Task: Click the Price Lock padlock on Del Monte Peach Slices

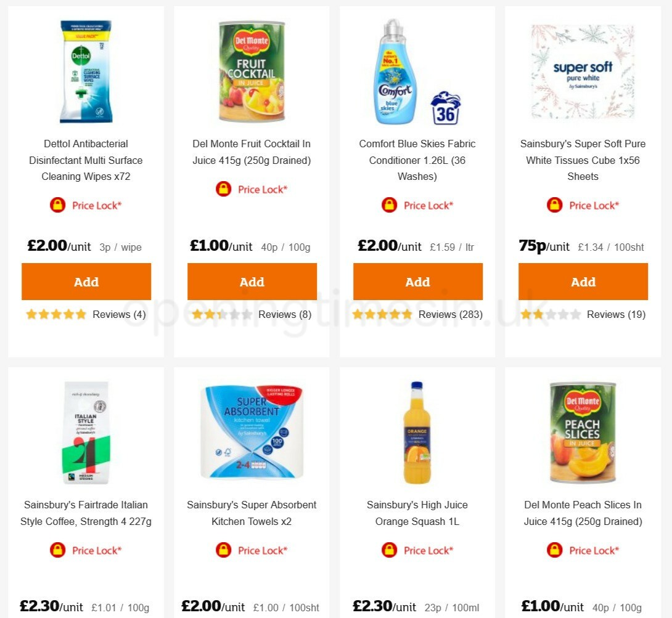Action: click(555, 550)
